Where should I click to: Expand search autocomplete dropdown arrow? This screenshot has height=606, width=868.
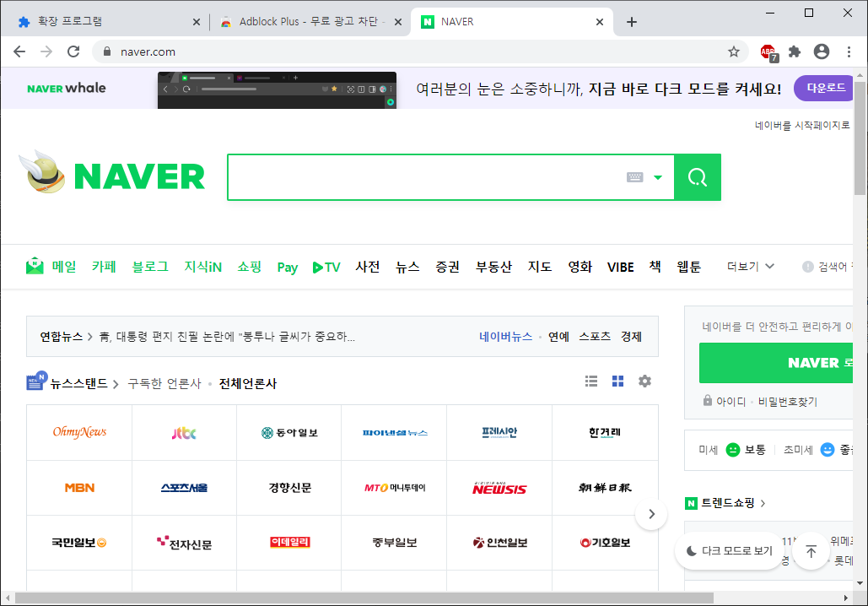pyautogui.click(x=658, y=177)
